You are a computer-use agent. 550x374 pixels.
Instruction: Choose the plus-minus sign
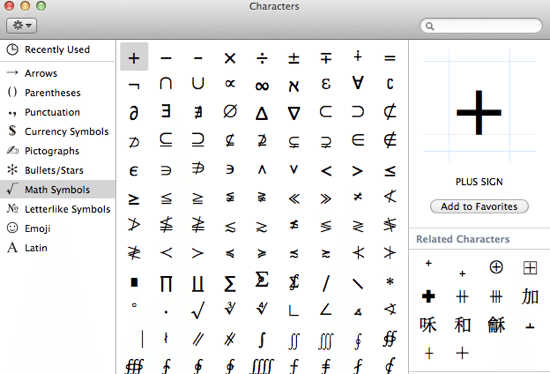[x=294, y=58]
